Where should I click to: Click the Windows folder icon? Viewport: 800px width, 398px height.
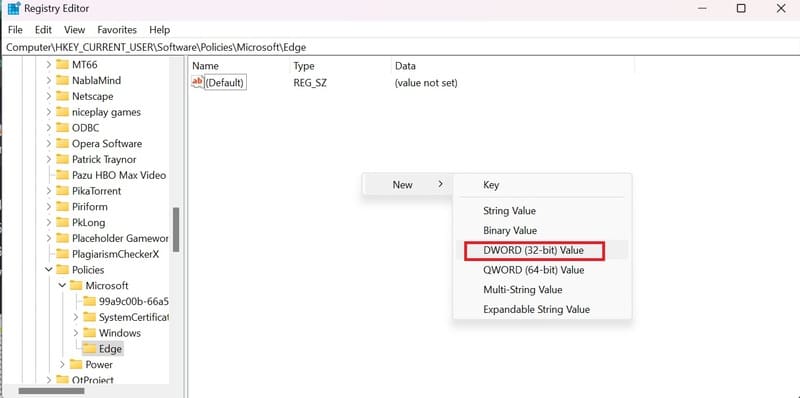click(x=89, y=333)
